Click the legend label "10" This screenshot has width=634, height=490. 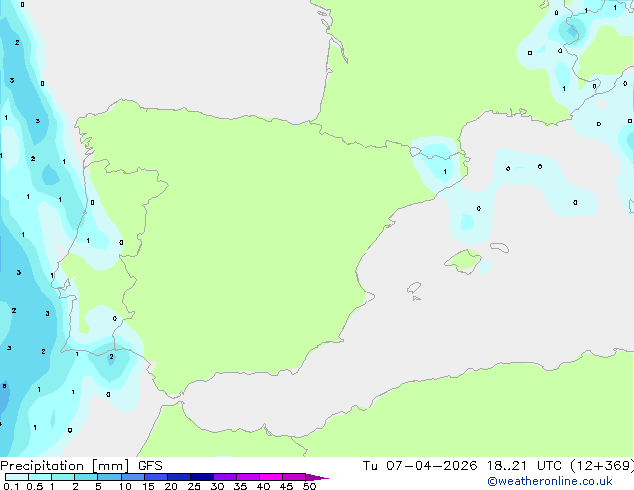point(125,486)
